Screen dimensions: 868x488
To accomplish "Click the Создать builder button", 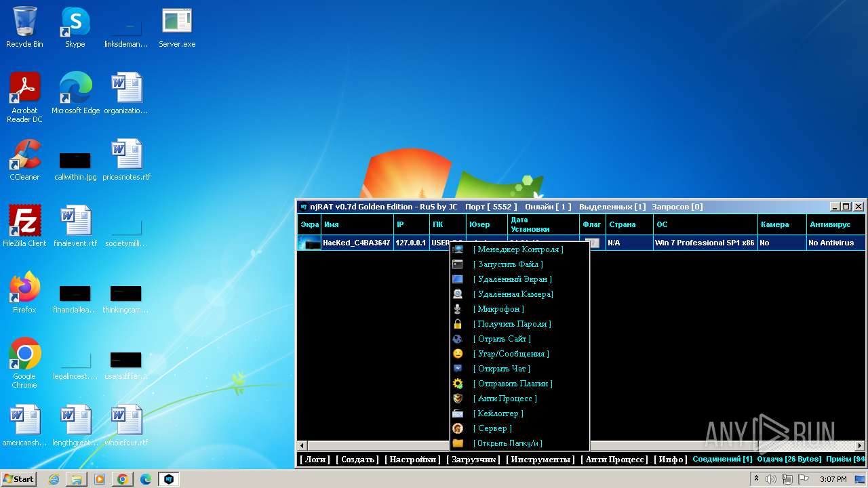I will [357, 460].
